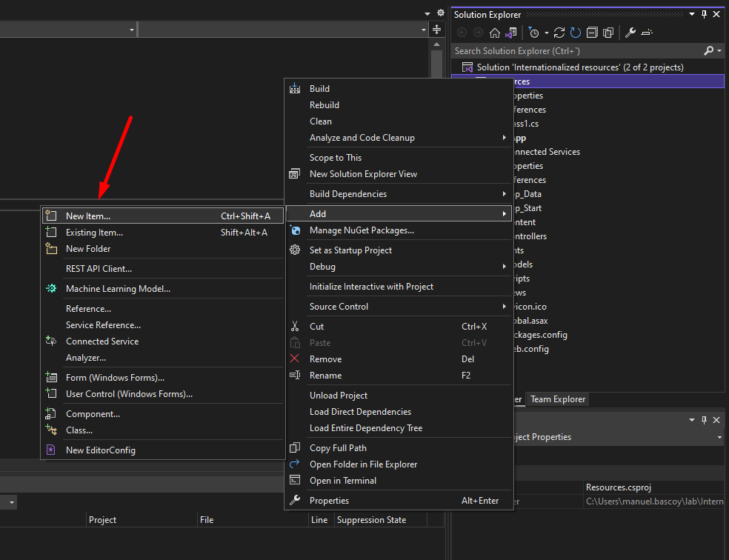Switch to the Team Explorer tab
Image resolution: width=729 pixels, height=560 pixels.
click(x=558, y=399)
